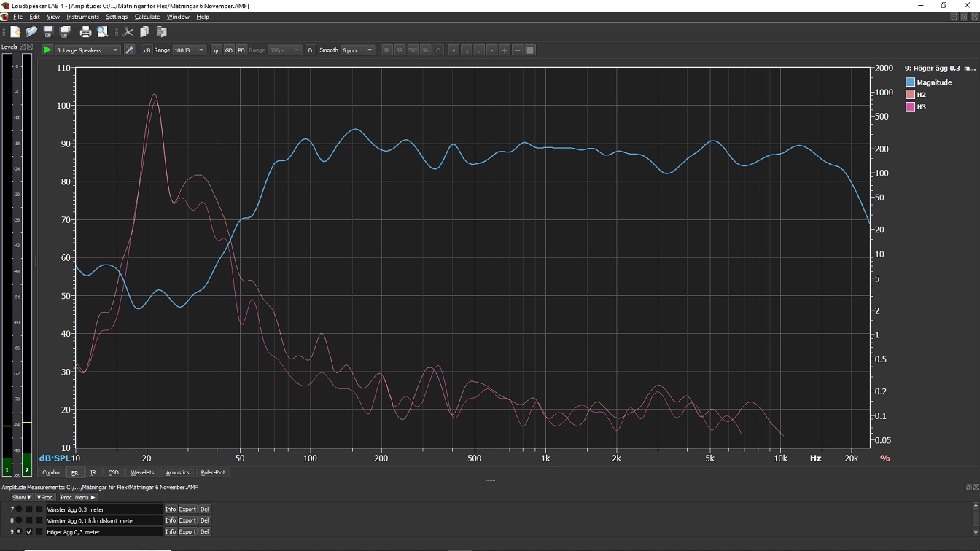980x551 pixels.
Task: Cut with the scissors icon
Action: click(x=128, y=31)
